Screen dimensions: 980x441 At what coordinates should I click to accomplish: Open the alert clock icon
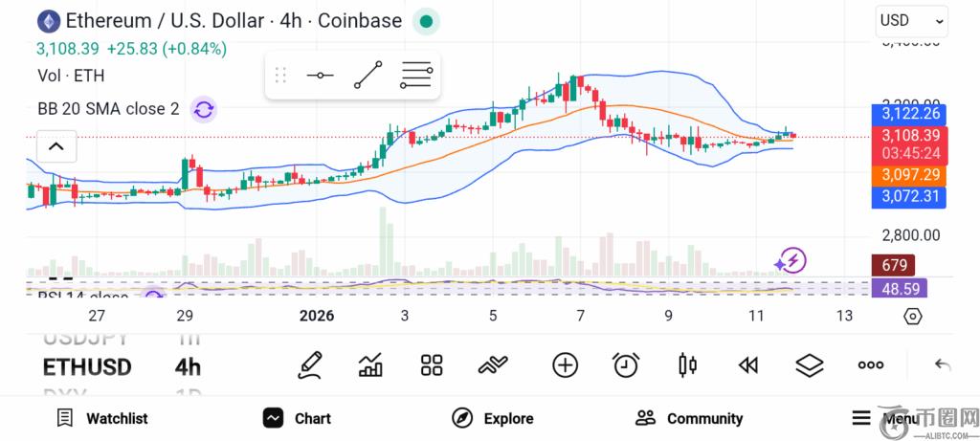click(x=626, y=364)
